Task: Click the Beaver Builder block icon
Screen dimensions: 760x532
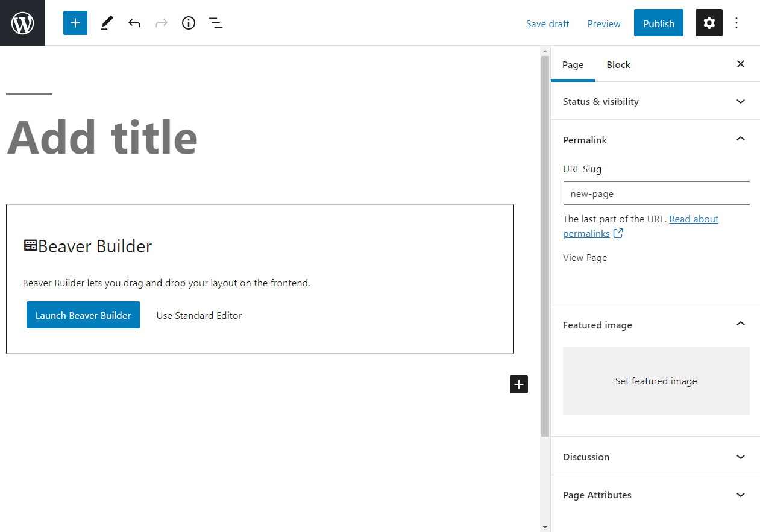Action: click(30, 245)
